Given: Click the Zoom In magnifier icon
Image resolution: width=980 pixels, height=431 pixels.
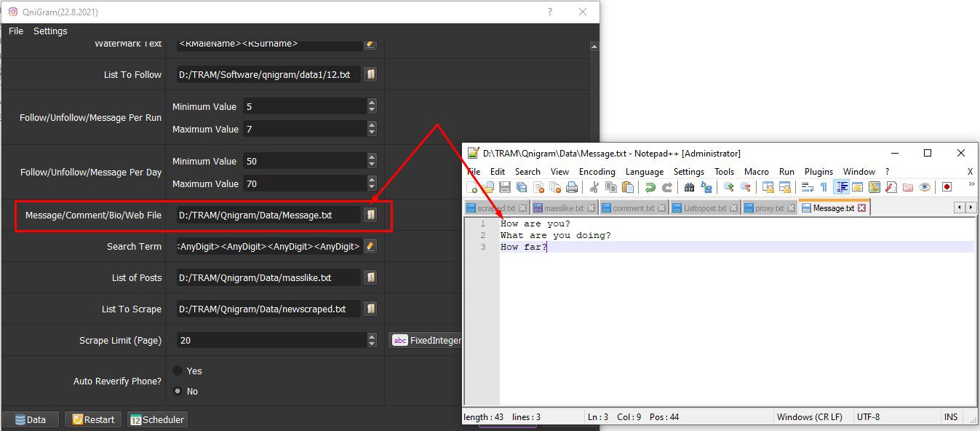Looking at the screenshot, I should [728, 187].
